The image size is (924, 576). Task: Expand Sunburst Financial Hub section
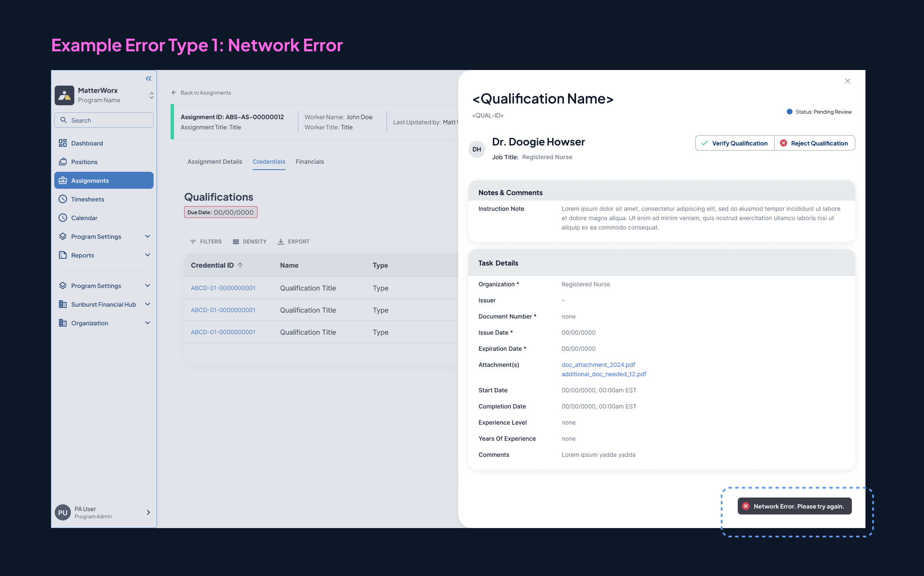[148, 305]
